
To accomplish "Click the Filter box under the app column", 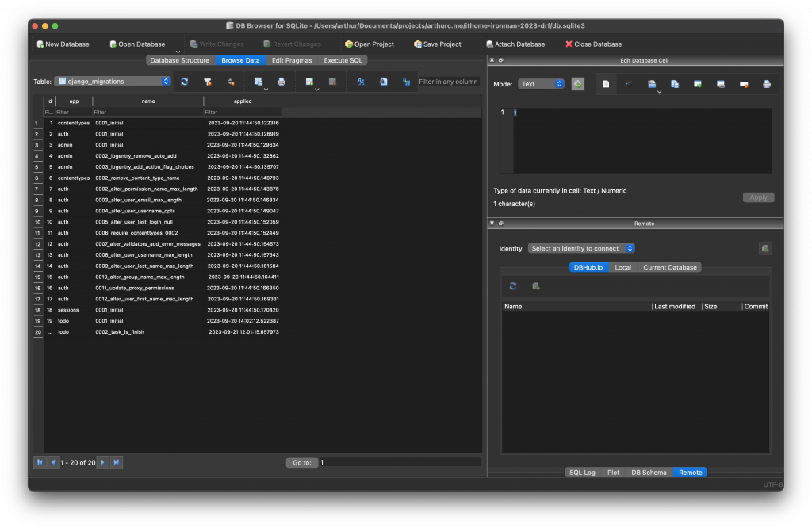I will point(74,113).
